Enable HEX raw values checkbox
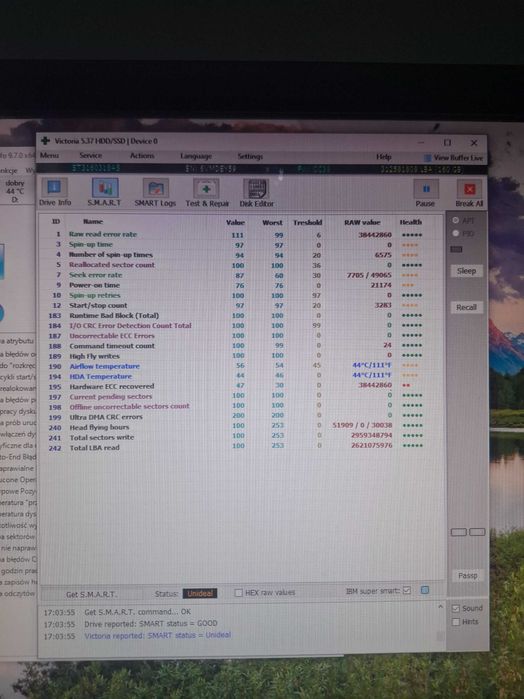 (239, 592)
